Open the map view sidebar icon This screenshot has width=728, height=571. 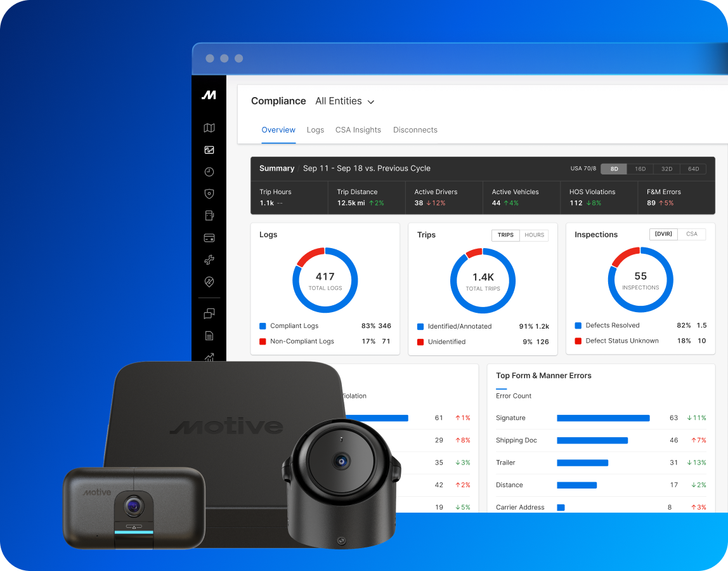(x=209, y=128)
